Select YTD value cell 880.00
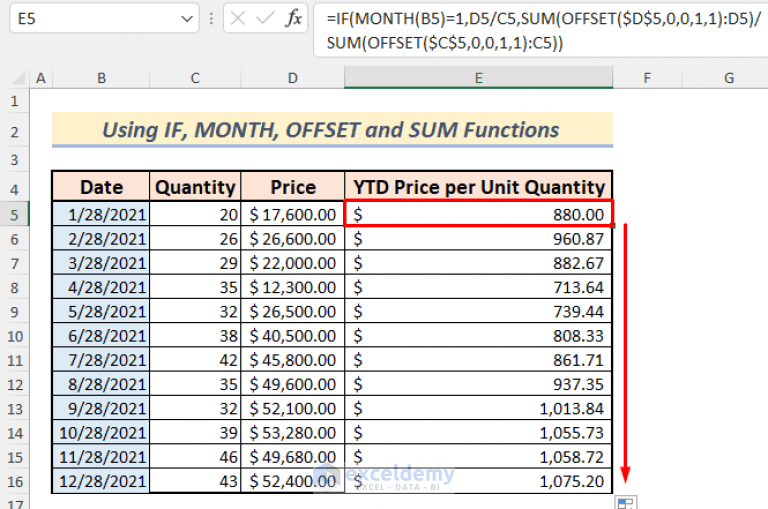The image size is (768, 509). pyautogui.click(x=479, y=214)
